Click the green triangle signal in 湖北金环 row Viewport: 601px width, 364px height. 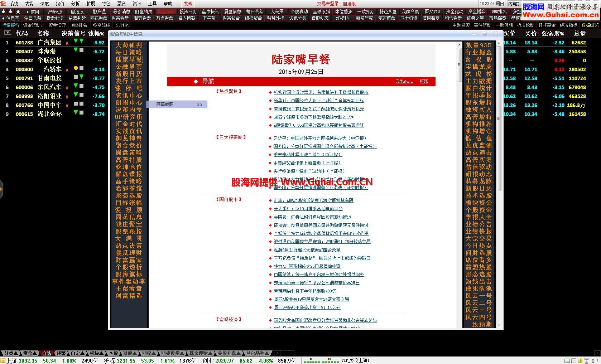[x=76, y=113]
